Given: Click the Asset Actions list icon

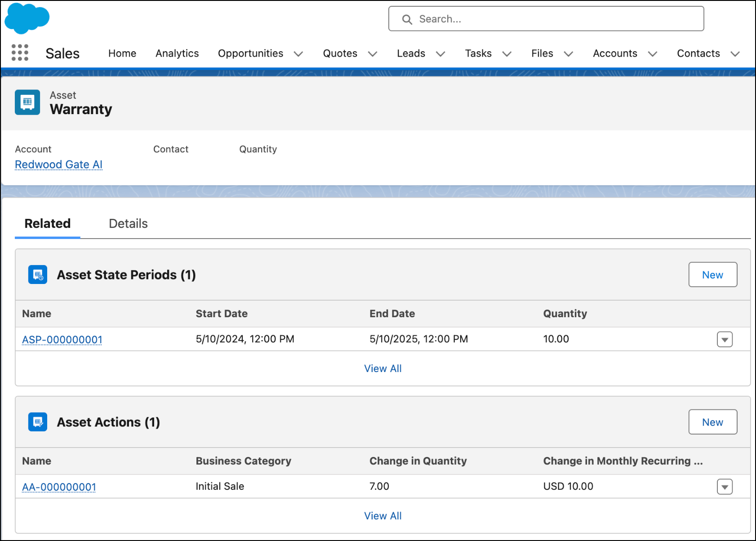Looking at the screenshot, I should coord(38,422).
